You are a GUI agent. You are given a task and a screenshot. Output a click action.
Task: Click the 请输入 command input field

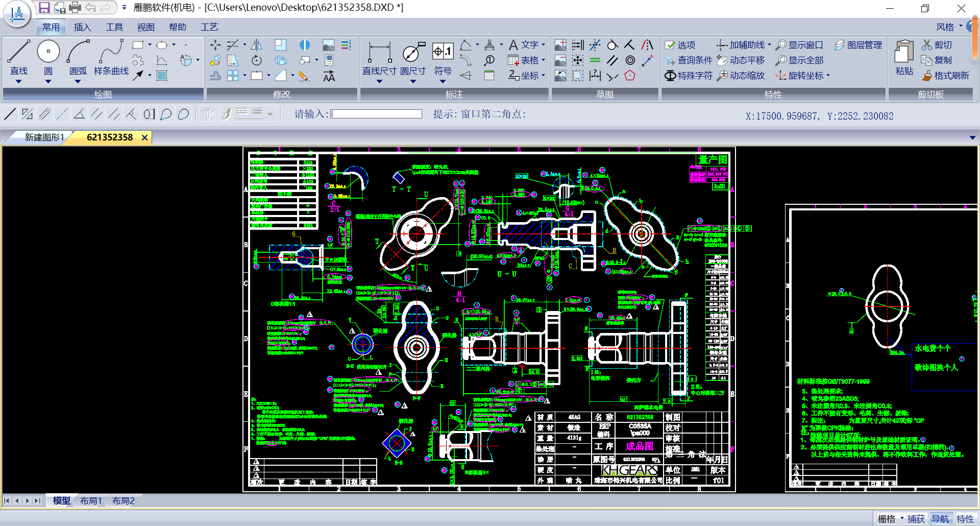click(x=377, y=114)
